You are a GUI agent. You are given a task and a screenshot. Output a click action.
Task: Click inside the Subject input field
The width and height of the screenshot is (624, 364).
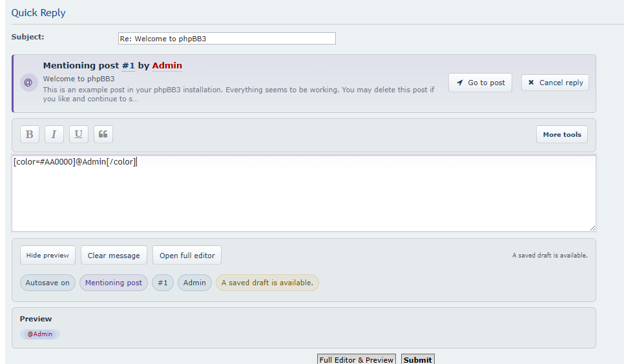pos(227,39)
